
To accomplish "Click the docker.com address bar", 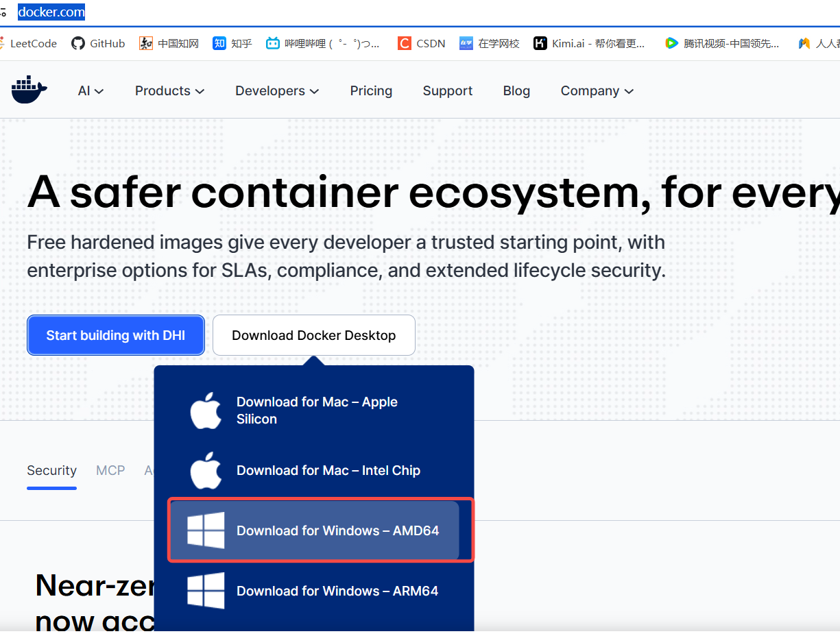I will click(51, 12).
